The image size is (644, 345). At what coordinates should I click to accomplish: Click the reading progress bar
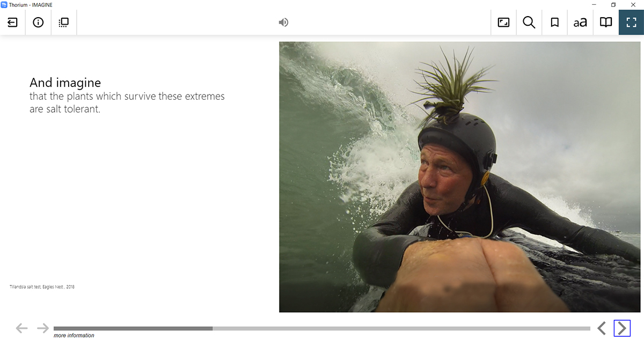[322, 328]
